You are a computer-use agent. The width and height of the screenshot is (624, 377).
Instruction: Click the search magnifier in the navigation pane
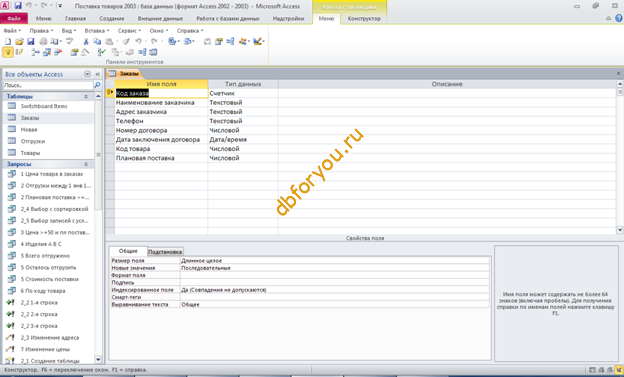[x=97, y=85]
